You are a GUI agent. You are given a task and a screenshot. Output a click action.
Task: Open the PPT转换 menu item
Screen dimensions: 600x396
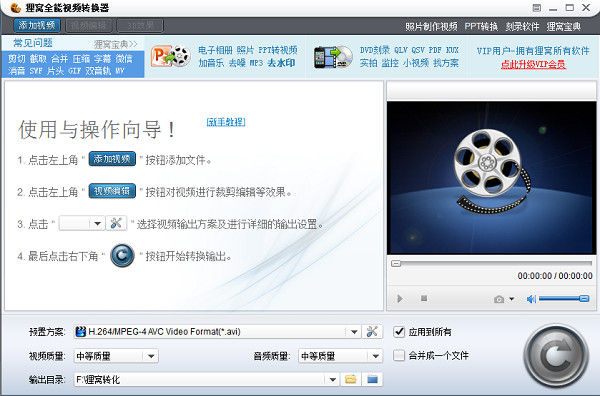481,26
